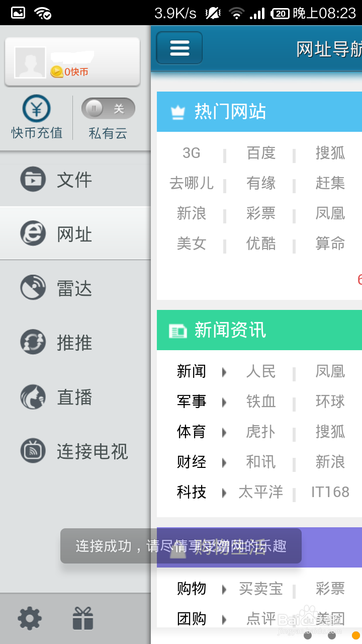Open 推推 in sidebar
This screenshot has height=644, width=362.
[75, 342]
